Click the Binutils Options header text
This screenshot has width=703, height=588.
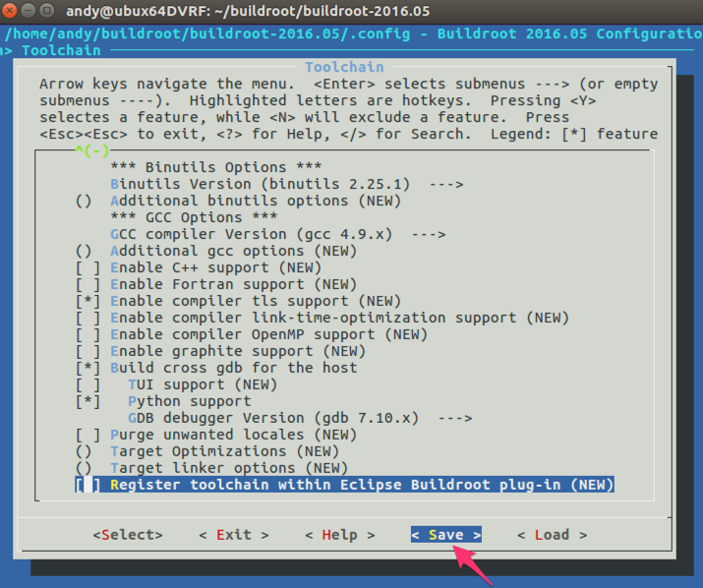[x=216, y=167]
